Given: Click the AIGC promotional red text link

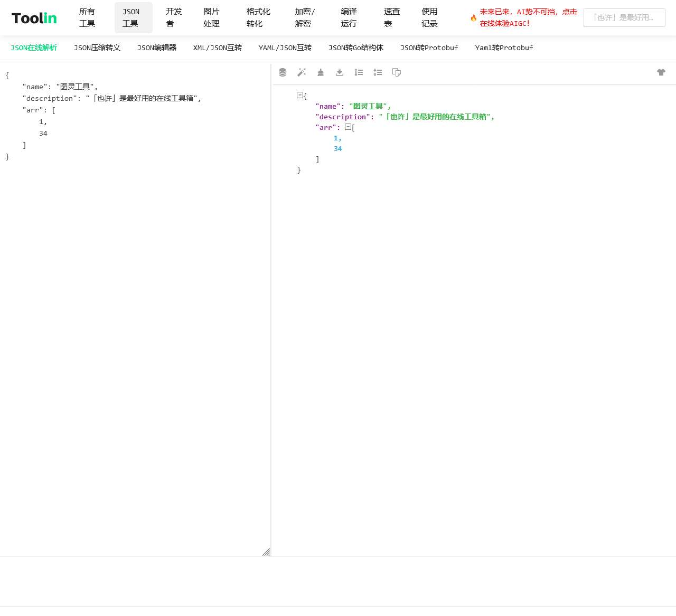Looking at the screenshot, I should (x=528, y=17).
